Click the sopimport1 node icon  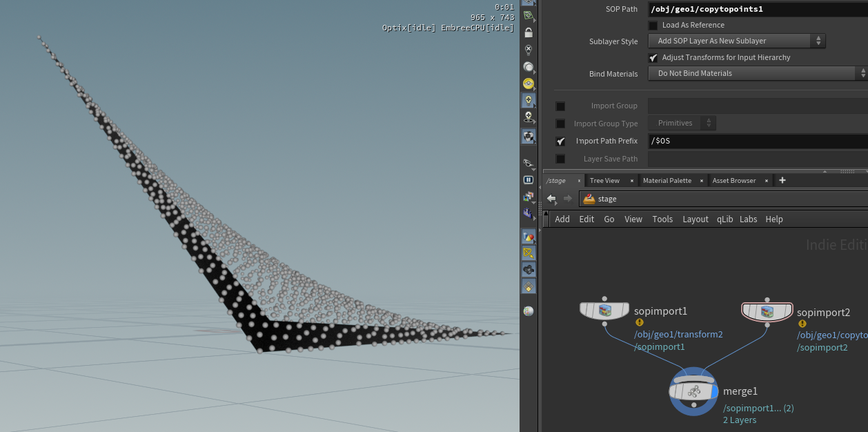click(x=604, y=311)
